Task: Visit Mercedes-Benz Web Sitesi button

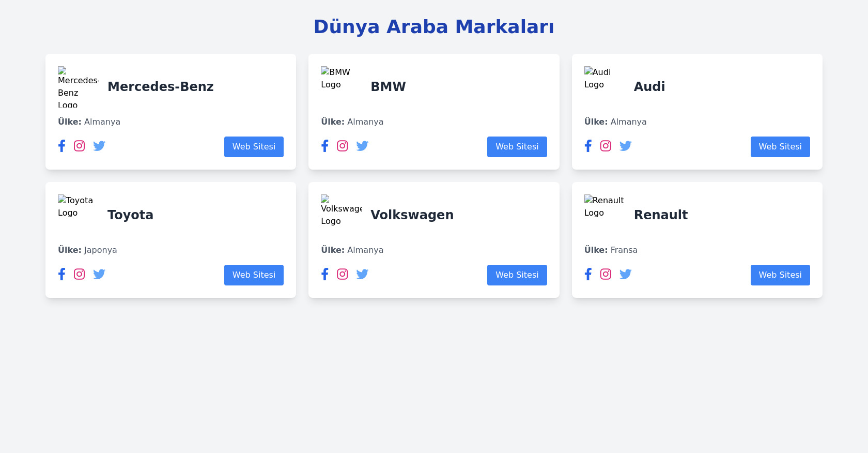Action: [x=254, y=147]
